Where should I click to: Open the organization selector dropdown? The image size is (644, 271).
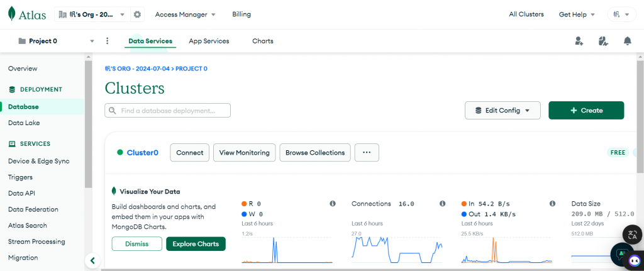92,14
